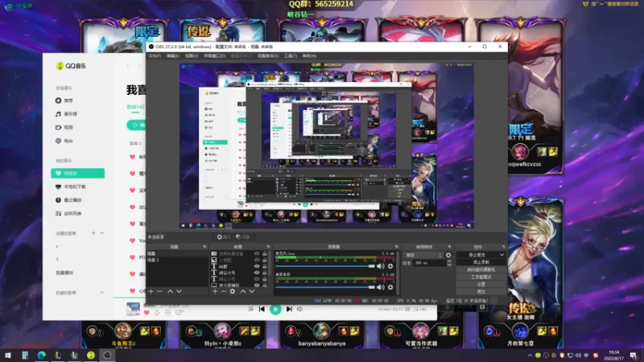Like current song via player bar heart

click(x=147, y=313)
